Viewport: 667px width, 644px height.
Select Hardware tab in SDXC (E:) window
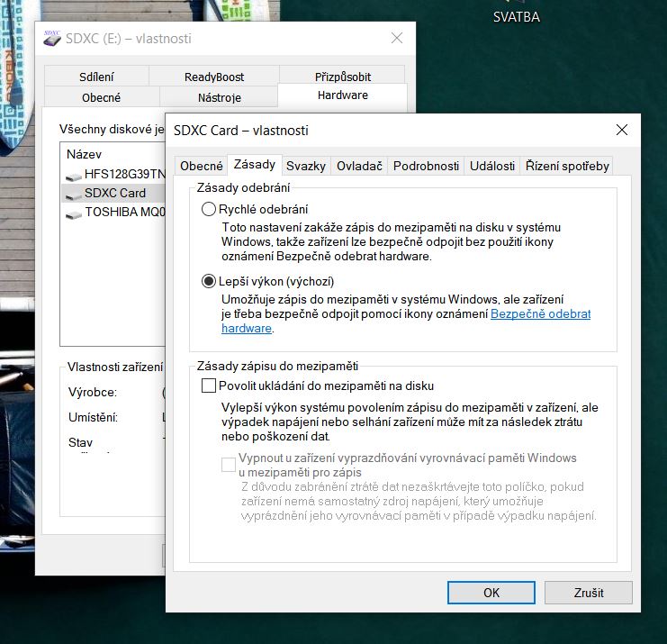(x=342, y=95)
